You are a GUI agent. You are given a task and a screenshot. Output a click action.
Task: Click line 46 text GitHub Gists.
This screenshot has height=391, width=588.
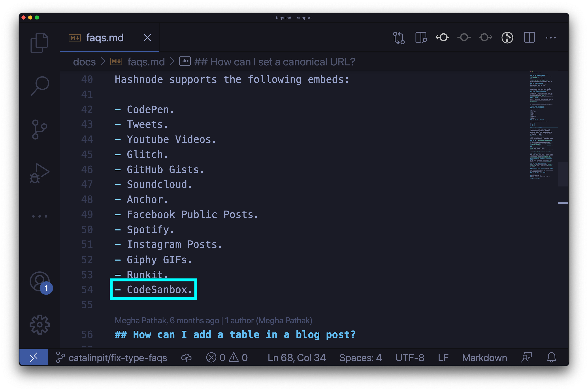coord(166,169)
